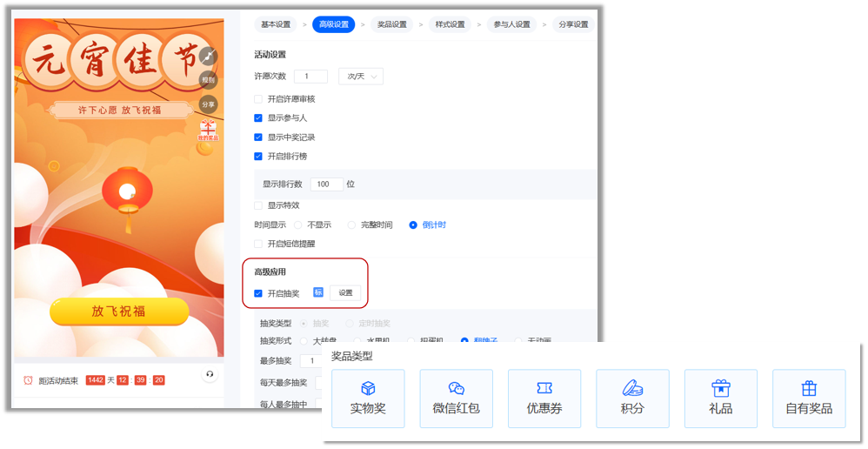The image size is (868, 449).
Task: Select 不显示 for 时间显示
Action: 297,224
